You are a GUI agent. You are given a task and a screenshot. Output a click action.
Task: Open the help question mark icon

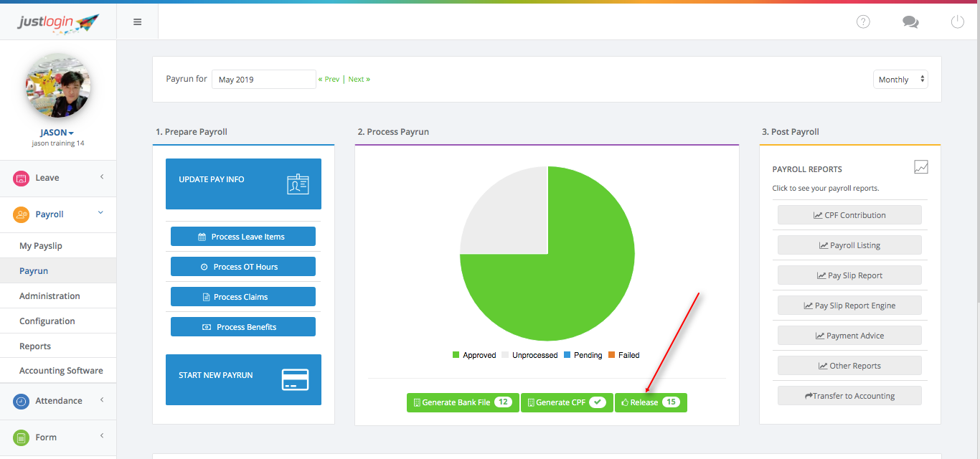tap(863, 22)
